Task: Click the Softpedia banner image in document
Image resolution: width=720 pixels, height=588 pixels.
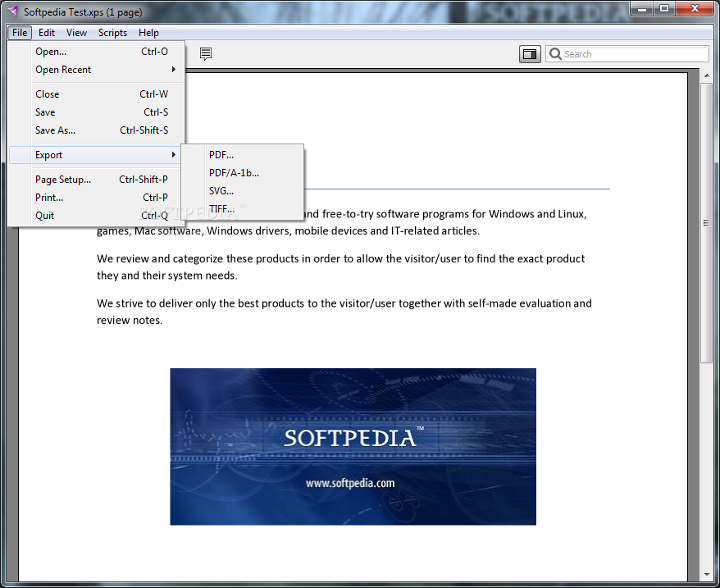Action: point(353,446)
